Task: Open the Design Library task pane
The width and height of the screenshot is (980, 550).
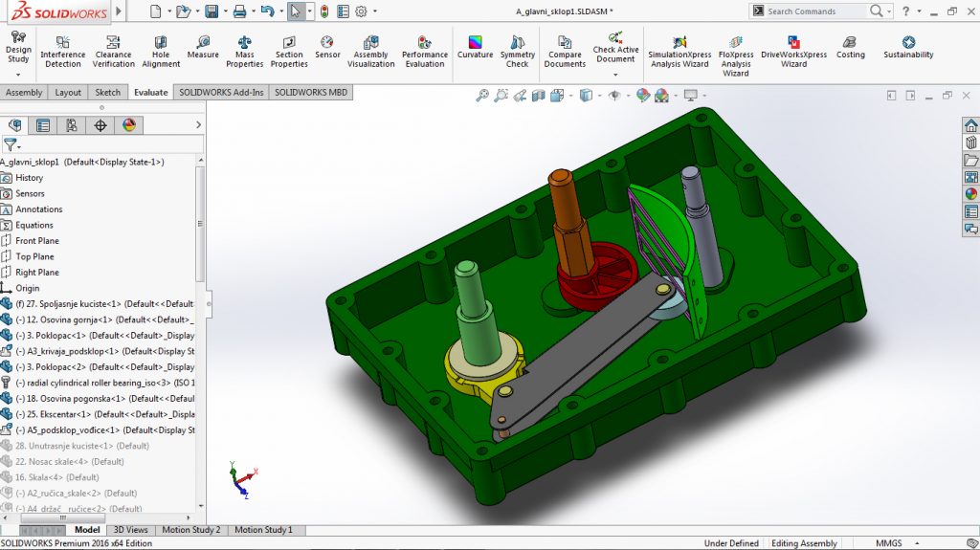Action: pyautogui.click(x=970, y=143)
